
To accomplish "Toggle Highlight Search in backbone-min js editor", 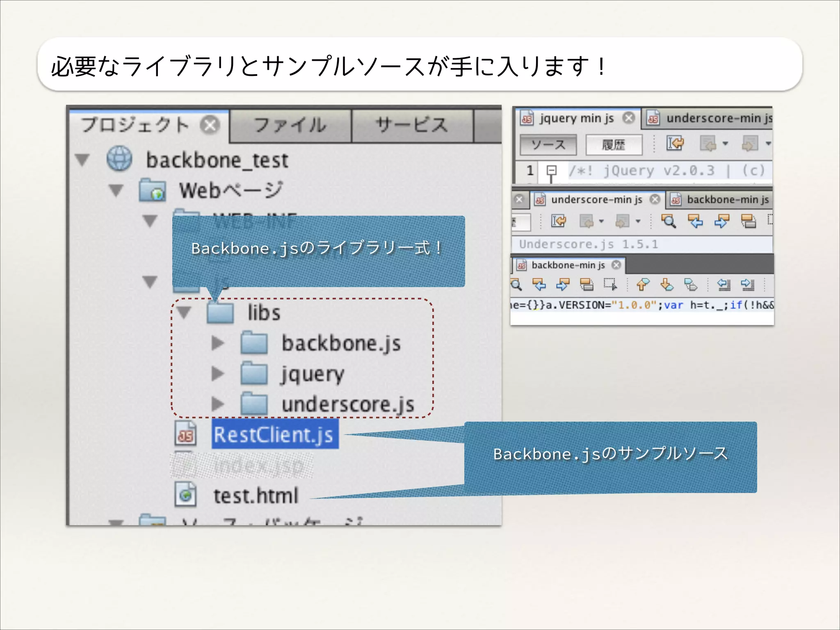I will [587, 284].
